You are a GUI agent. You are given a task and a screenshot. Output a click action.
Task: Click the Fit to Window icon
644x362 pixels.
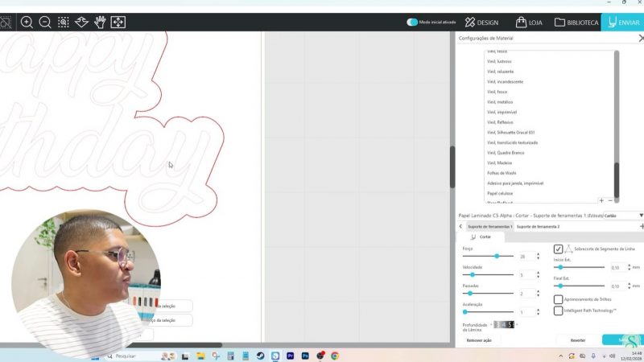(x=118, y=23)
